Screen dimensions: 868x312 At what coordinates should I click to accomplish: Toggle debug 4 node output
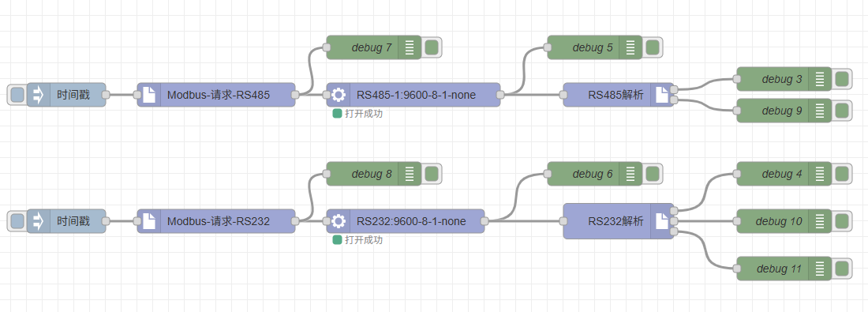click(842, 174)
